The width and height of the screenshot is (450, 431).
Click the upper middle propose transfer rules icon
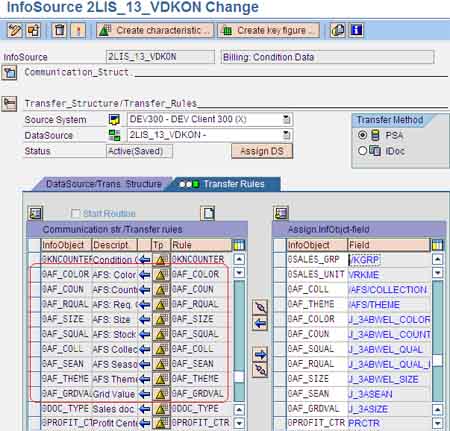pyautogui.click(x=260, y=308)
